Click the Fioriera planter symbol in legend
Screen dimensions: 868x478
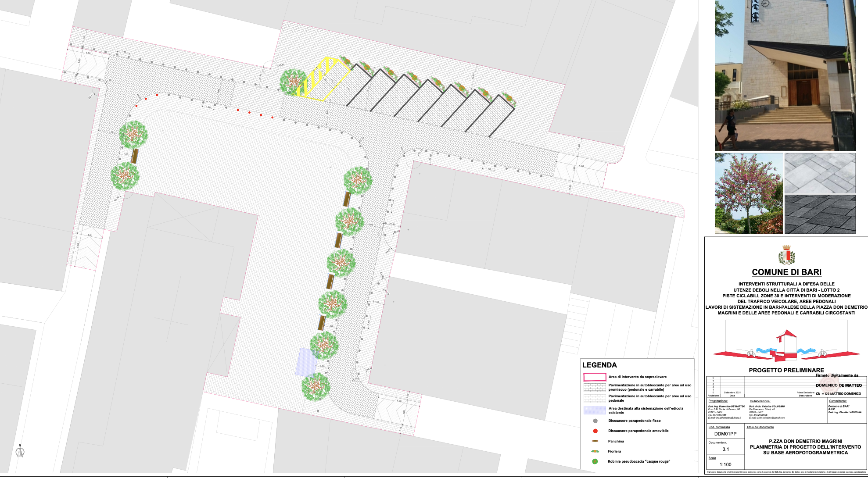(595, 451)
